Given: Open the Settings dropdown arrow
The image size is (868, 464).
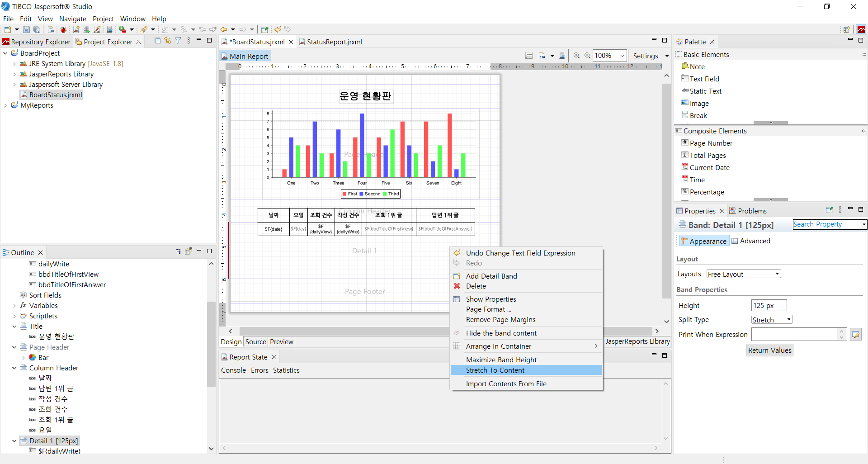Looking at the screenshot, I should (667, 56).
